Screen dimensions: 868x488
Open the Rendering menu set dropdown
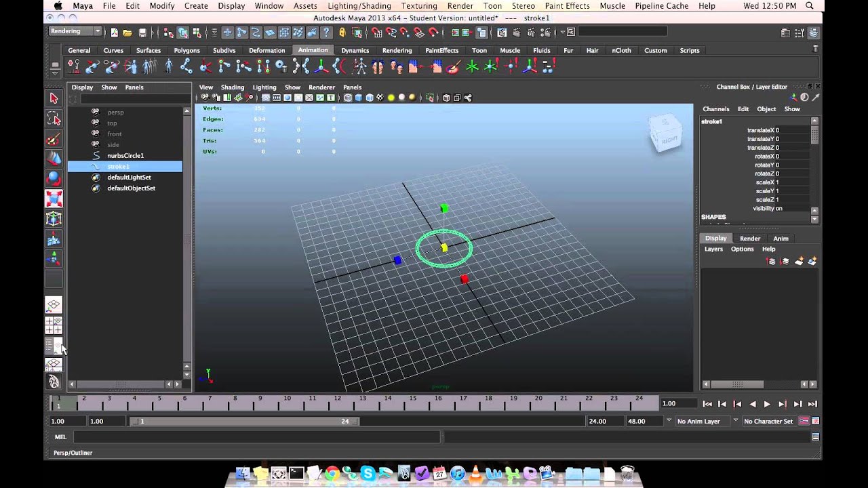(x=75, y=31)
